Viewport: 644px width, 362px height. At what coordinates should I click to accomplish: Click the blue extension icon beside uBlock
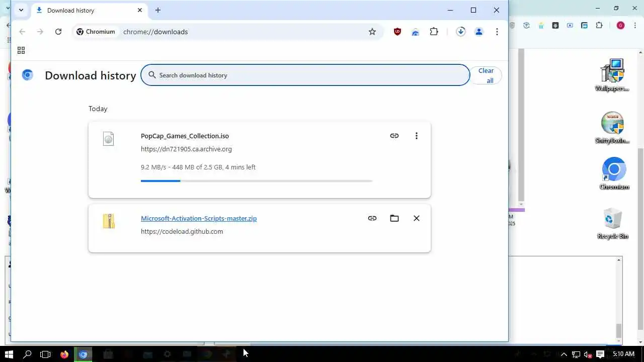(416, 32)
